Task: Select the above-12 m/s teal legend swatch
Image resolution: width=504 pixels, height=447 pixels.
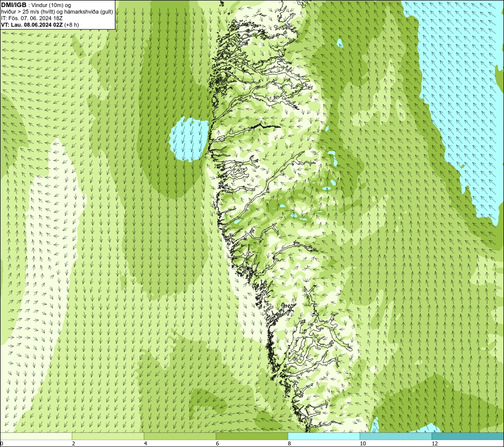Action: [x=468, y=436]
